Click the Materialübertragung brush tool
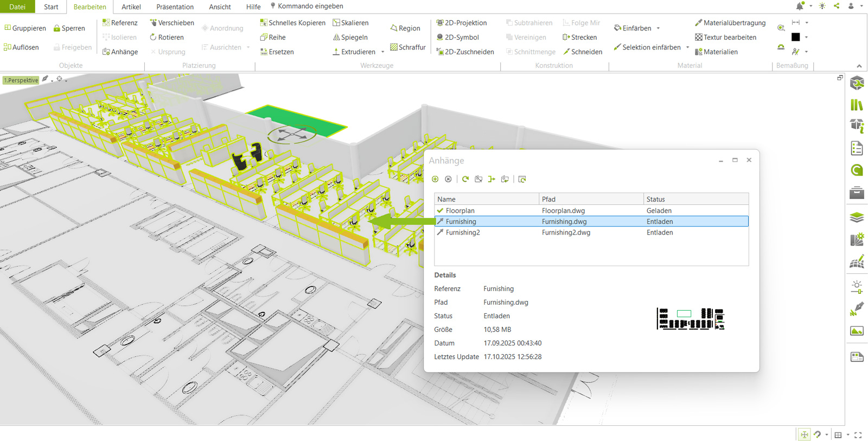Image resolution: width=868 pixels, height=441 pixels. [x=730, y=23]
